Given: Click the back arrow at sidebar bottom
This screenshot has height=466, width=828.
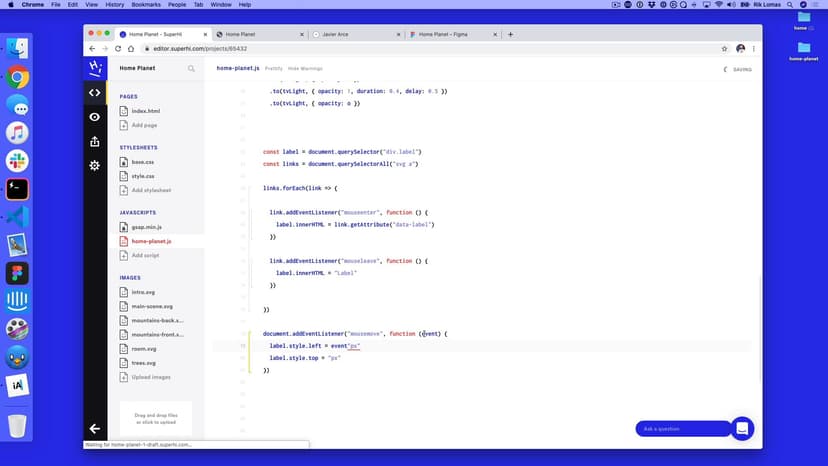Looking at the screenshot, I should pyautogui.click(x=94, y=428).
